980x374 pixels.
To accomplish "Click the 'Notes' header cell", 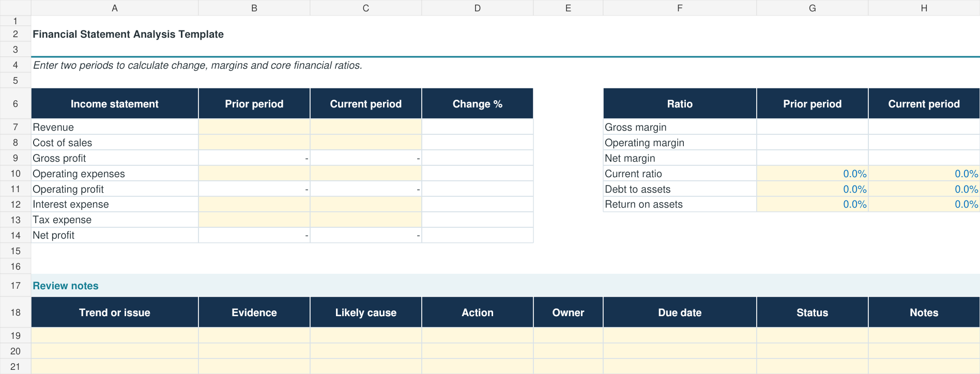I will coord(924,313).
